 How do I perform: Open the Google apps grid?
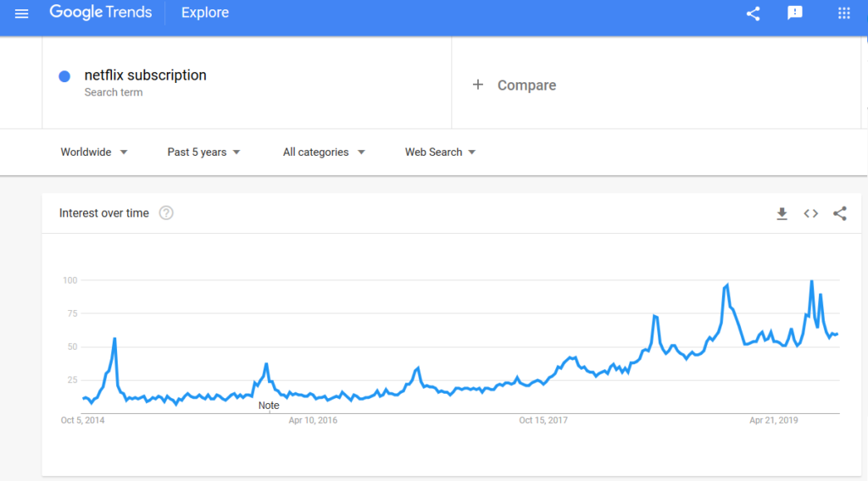click(x=843, y=14)
